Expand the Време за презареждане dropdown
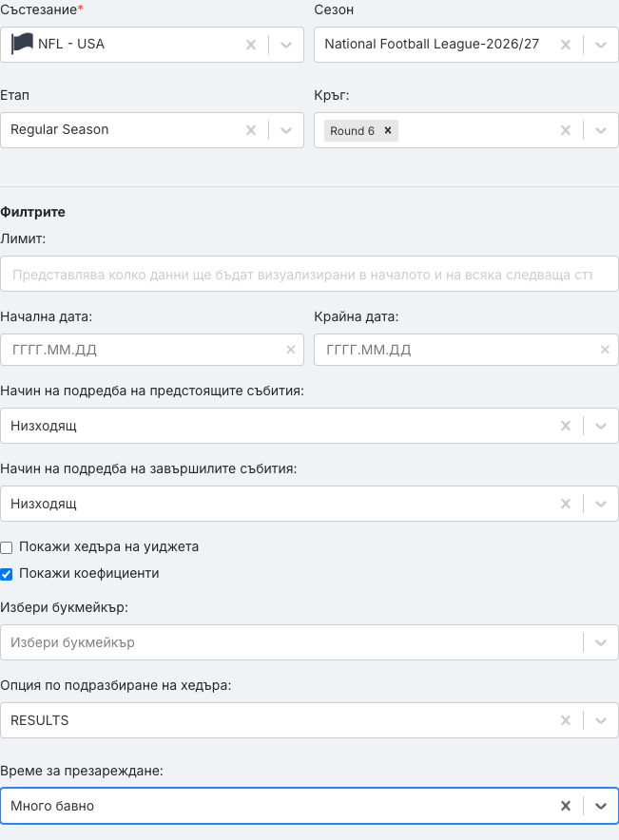The image size is (619, 840). point(601,806)
